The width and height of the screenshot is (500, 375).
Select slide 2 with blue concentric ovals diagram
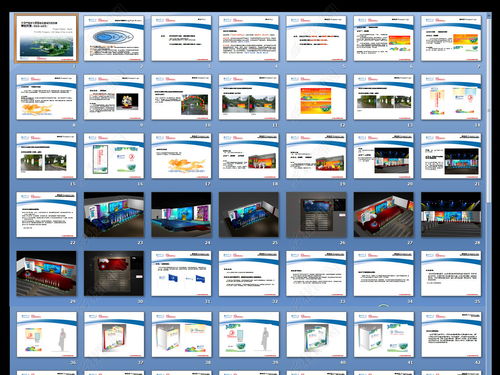point(114,38)
